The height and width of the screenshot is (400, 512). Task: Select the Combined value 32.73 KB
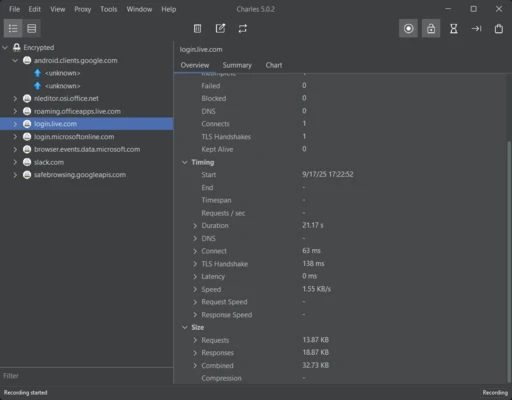315,365
